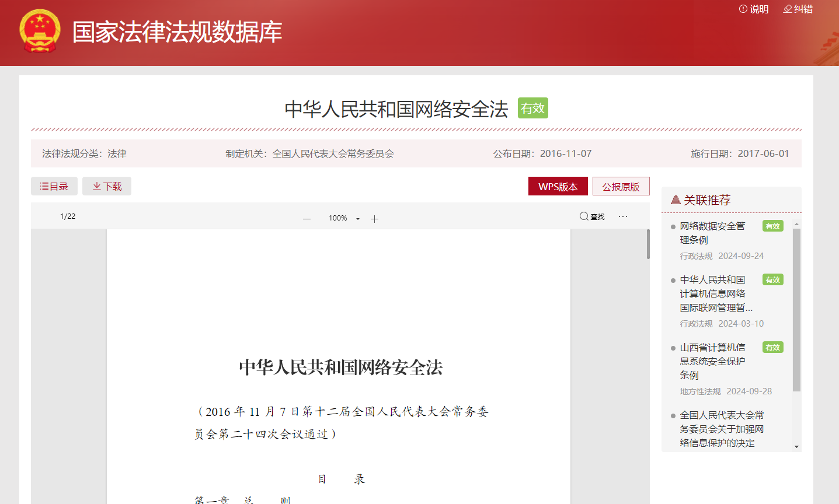839x504 pixels.
Task: Open the 目录 table of contents
Action: (54, 186)
